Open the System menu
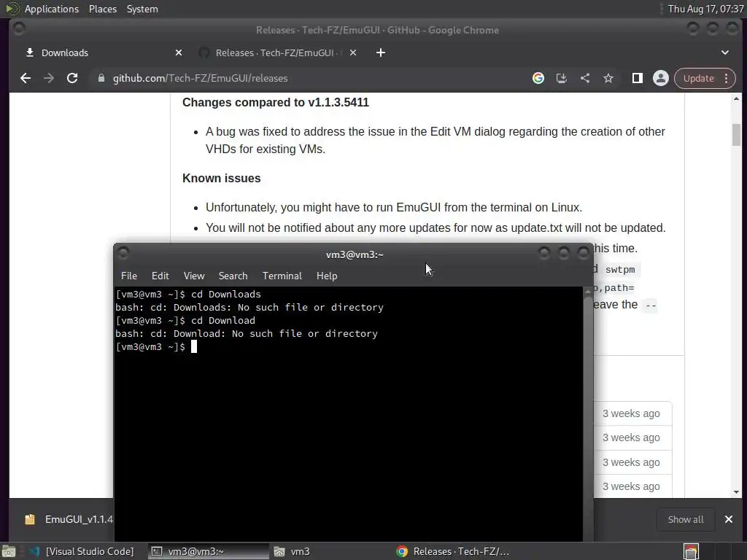 (142, 9)
